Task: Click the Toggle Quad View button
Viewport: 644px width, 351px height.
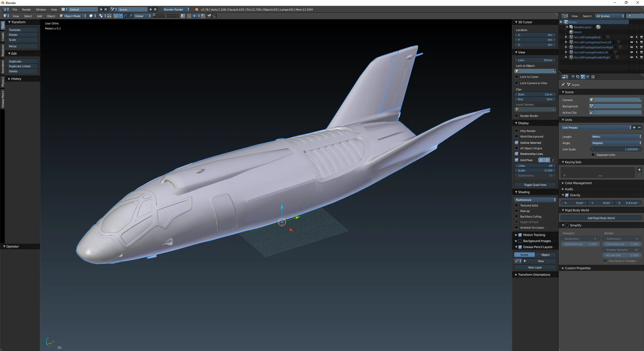Action: click(535, 185)
